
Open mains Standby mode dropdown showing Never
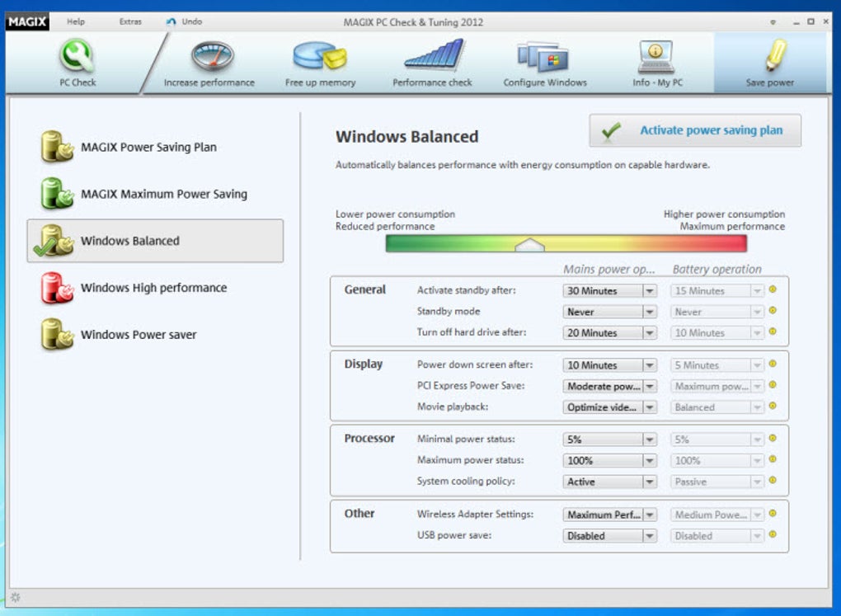(610, 312)
